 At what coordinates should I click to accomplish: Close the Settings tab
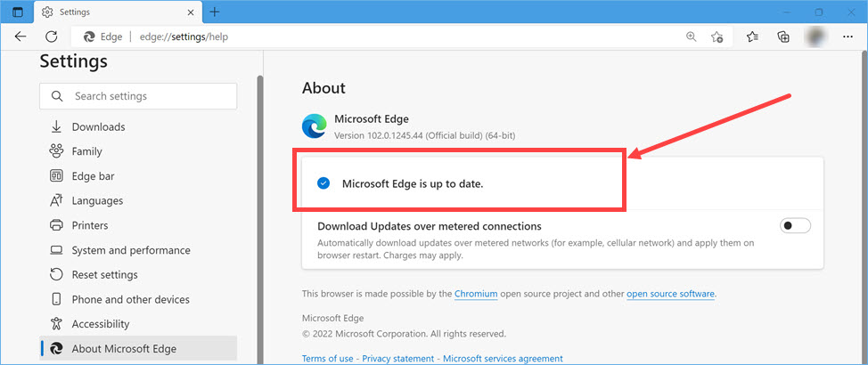click(190, 12)
